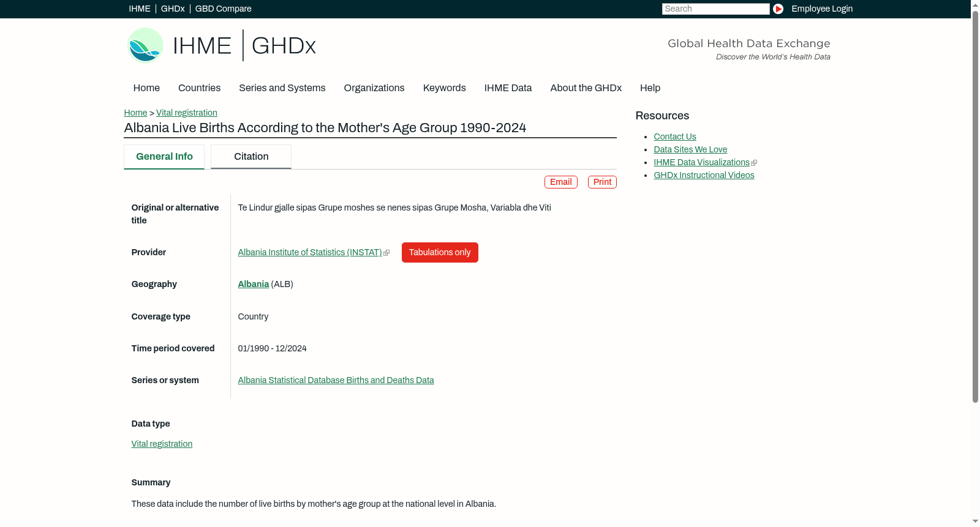This screenshot has width=980, height=527.
Task: Click the IHME leaf logo icon
Action: [145, 45]
